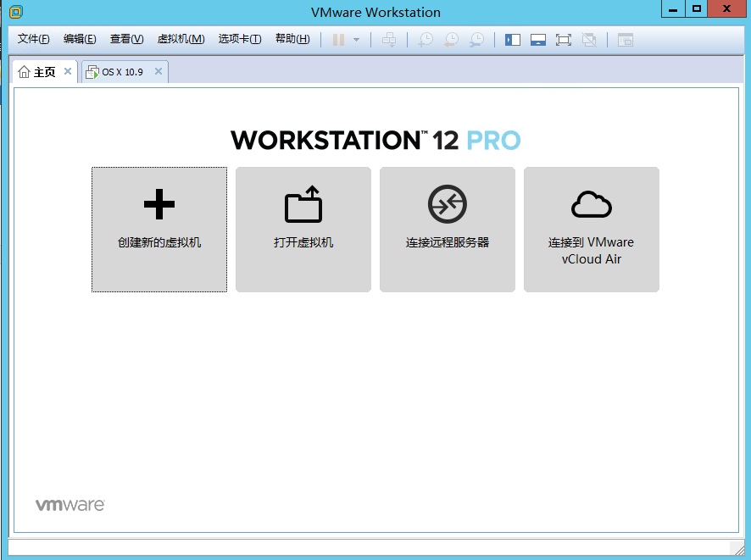Image resolution: width=751 pixels, height=560 pixels.
Task: Click the console view toolbar icon
Action: pyautogui.click(x=626, y=40)
